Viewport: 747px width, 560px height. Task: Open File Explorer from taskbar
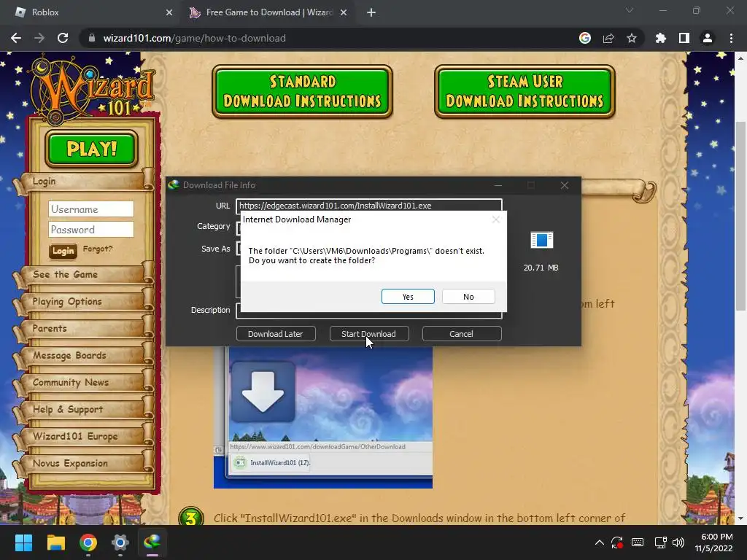55,542
